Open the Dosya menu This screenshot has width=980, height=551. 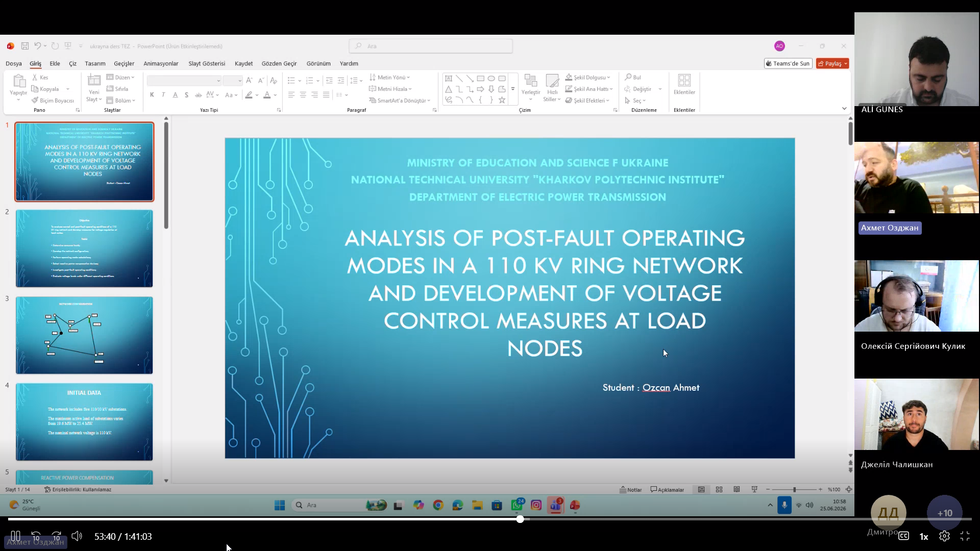[x=14, y=64]
